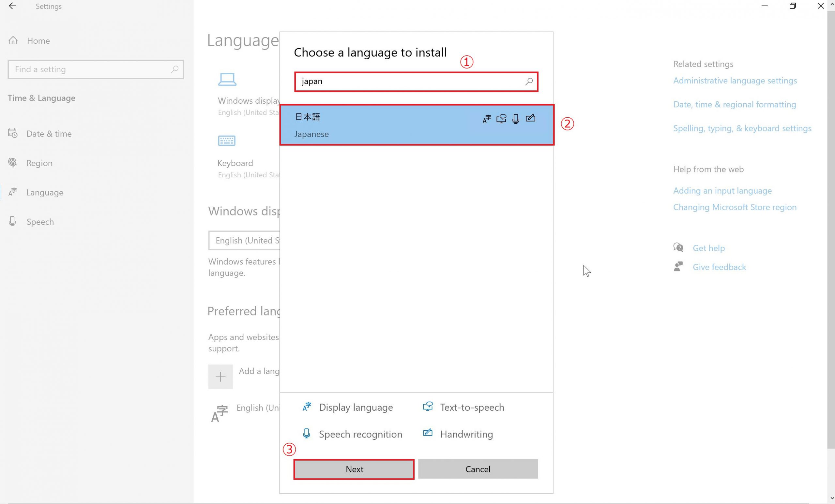The image size is (835, 504).
Task: Click the microphone icon for Japanese
Action: pos(515,119)
